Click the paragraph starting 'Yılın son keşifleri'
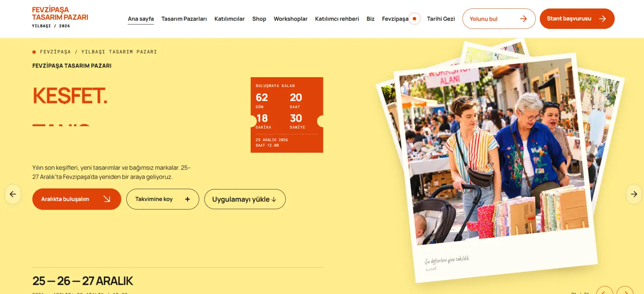 point(111,172)
